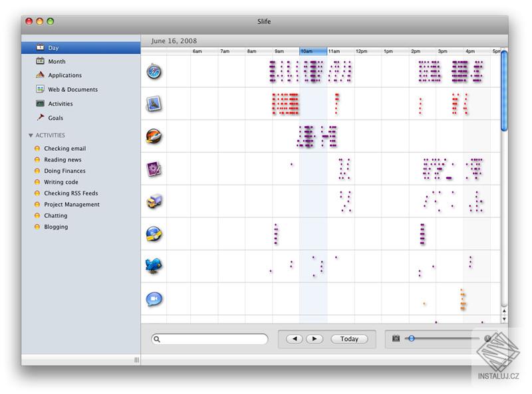The width and height of the screenshot is (532, 394).
Task: Click the Doing Finances smiley icon
Action: (37, 171)
